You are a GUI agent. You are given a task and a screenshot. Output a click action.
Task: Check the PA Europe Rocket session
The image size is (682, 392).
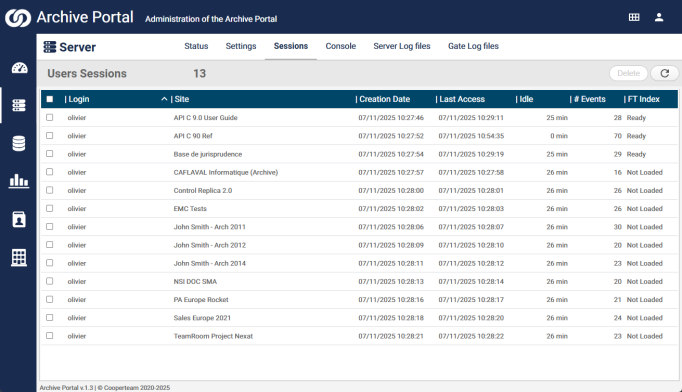pyautogui.click(x=50, y=299)
